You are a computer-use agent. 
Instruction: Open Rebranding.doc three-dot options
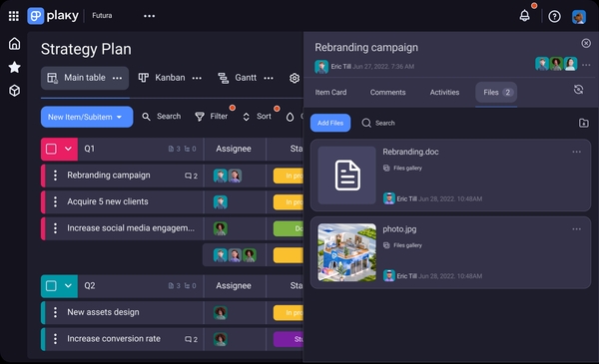[x=576, y=152]
